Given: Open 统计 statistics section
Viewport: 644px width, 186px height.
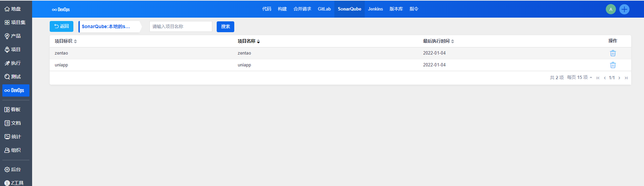Looking at the screenshot, I should pos(13,137).
